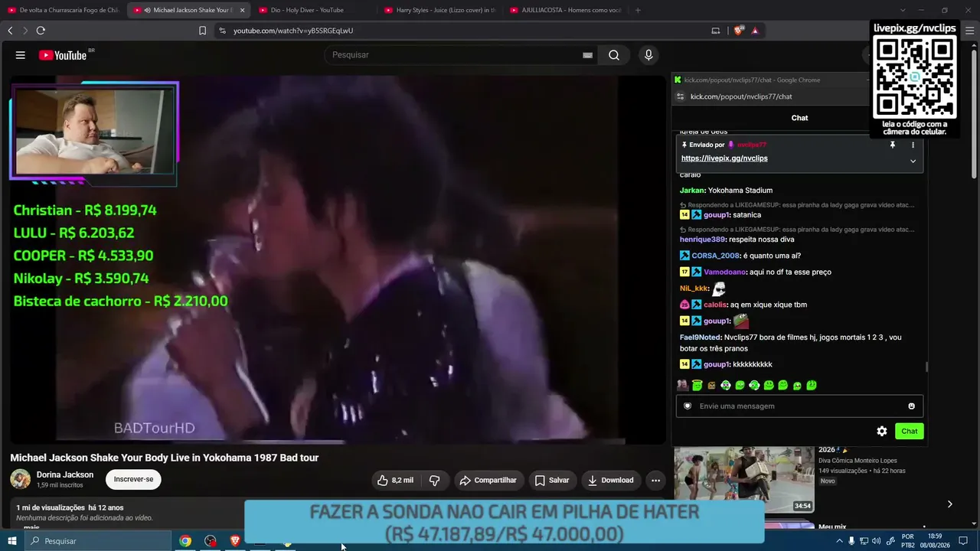Click the YouTube search magnifier button
980x551 pixels.
[614, 55]
